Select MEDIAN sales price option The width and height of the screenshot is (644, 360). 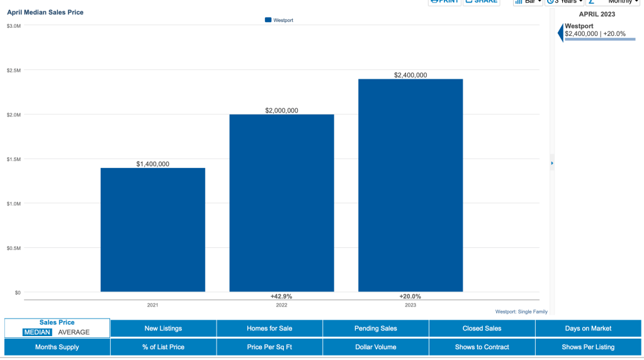pyautogui.click(x=37, y=332)
